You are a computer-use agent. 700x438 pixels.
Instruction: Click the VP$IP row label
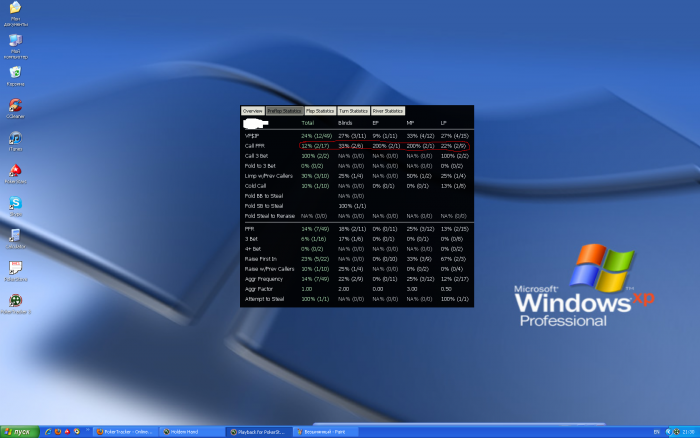[x=252, y=136]
